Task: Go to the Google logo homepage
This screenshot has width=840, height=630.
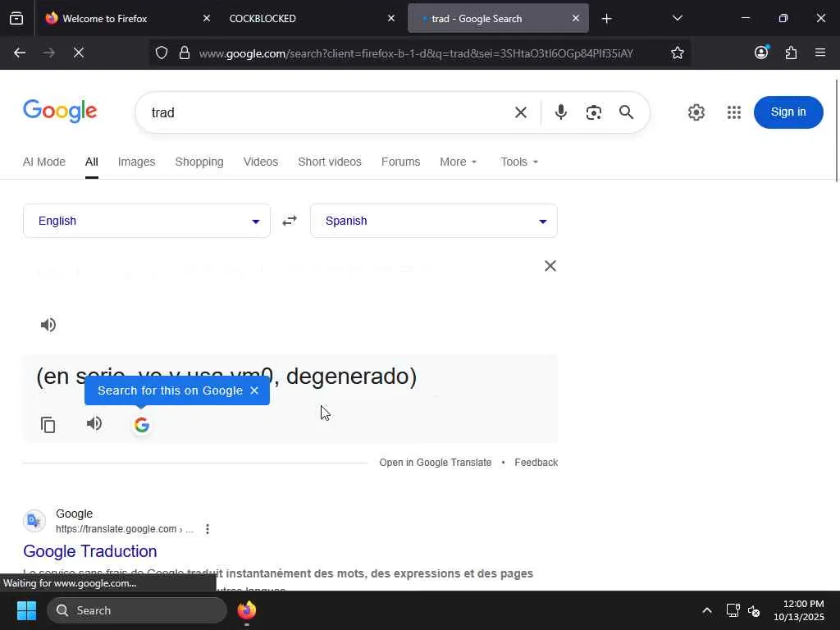Action: click(60, 112)
